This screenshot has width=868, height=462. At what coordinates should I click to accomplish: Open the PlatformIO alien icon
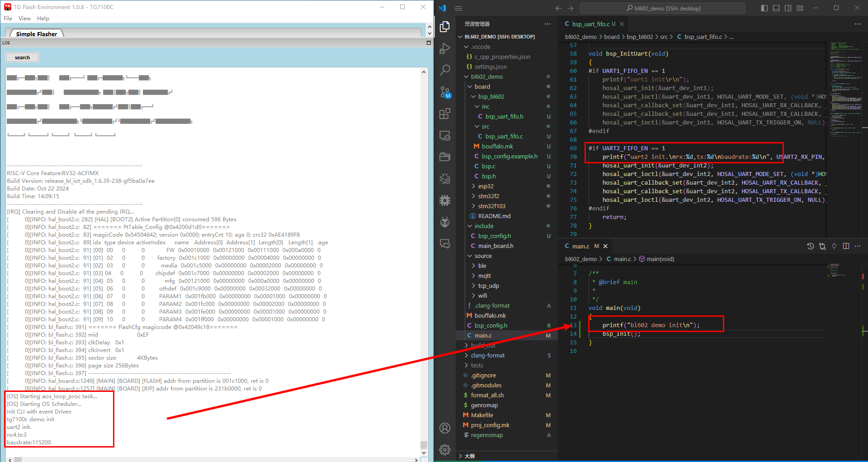pos(445,222)
